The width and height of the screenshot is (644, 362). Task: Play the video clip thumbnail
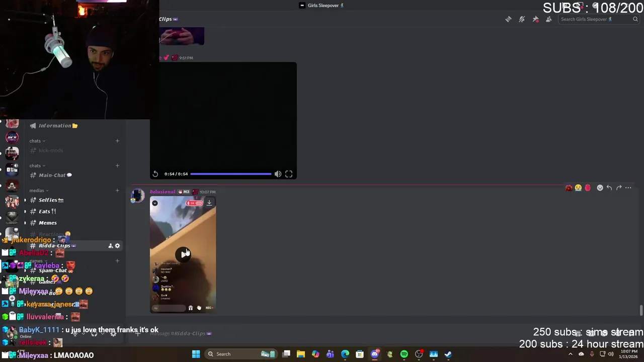click(183, 254)
